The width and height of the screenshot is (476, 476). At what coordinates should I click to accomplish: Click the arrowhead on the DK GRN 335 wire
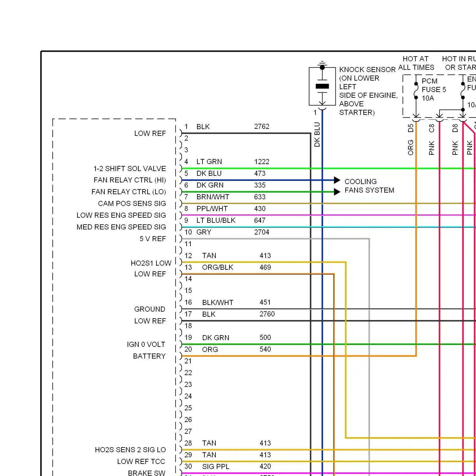(337, 192)
